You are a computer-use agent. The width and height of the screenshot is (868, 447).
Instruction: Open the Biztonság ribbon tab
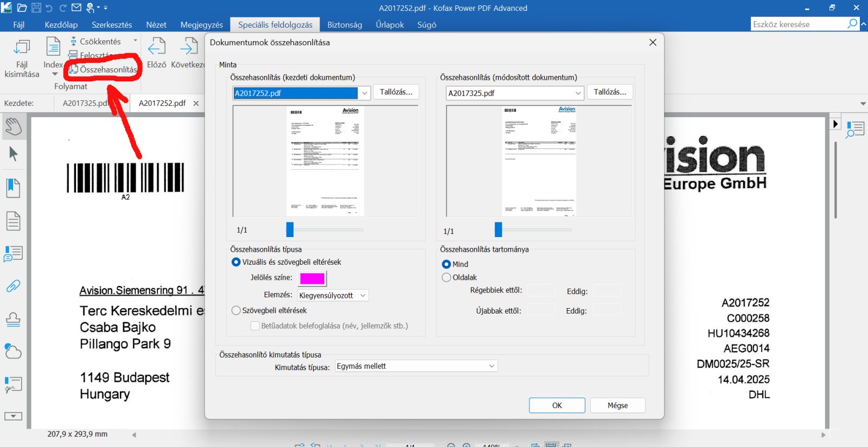(x=344, y=25)
